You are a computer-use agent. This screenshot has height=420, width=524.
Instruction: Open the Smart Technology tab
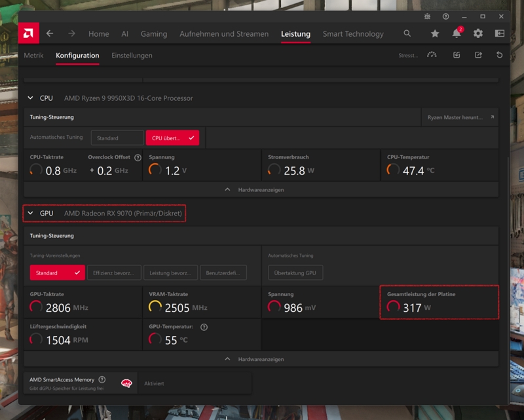pyautogui.click(x=353, y=34)
